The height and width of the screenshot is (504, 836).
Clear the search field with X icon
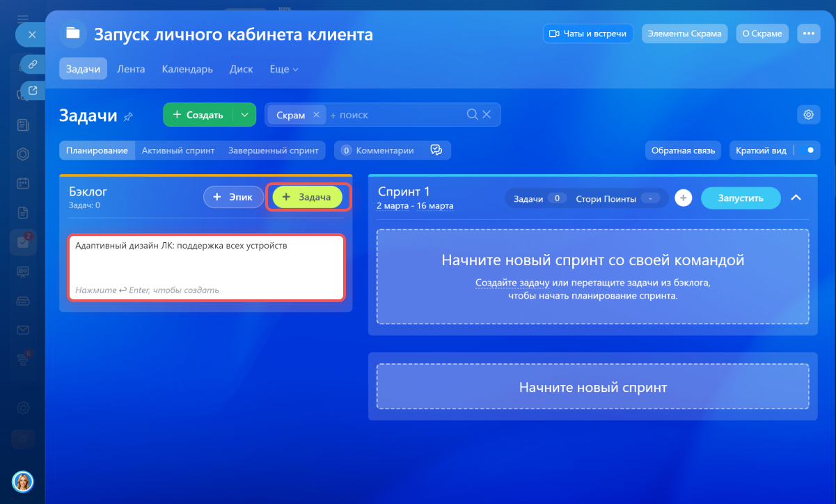487,115
